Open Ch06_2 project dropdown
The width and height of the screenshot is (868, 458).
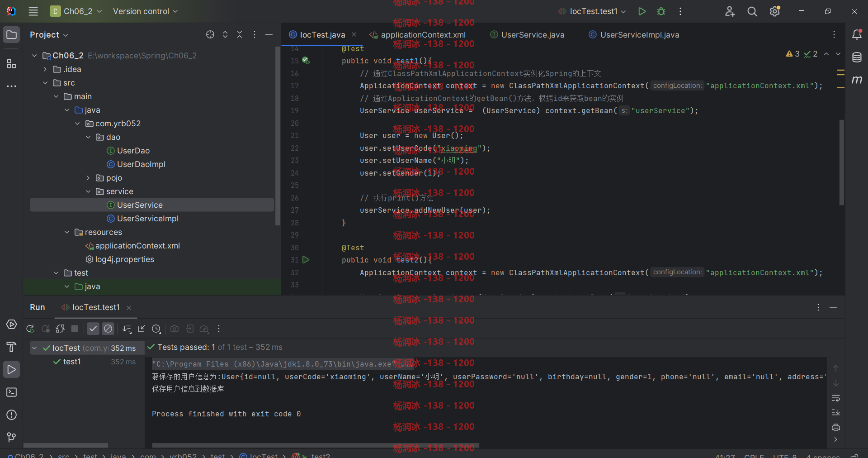coord(76,11)
